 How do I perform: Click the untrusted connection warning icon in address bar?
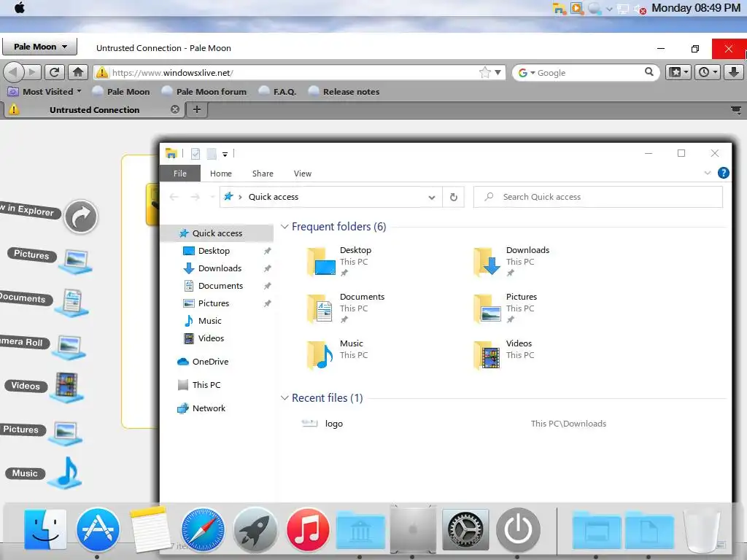click(x=101, y=73)
